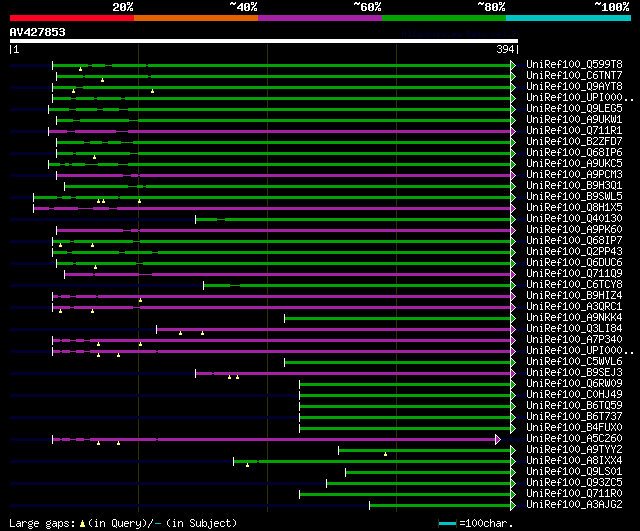Screen dimensions: 640x531
Task: Select the UniRef100_B2ZFD7 label
Action: coord(574,142)
